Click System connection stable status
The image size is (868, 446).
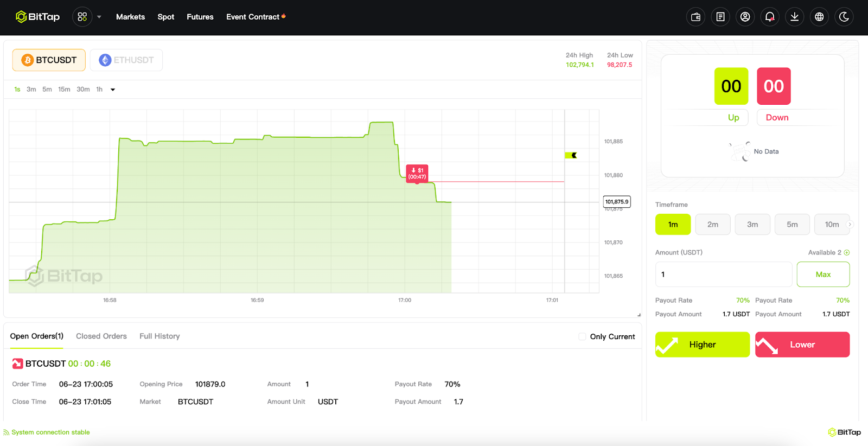[x=50, y=432]
